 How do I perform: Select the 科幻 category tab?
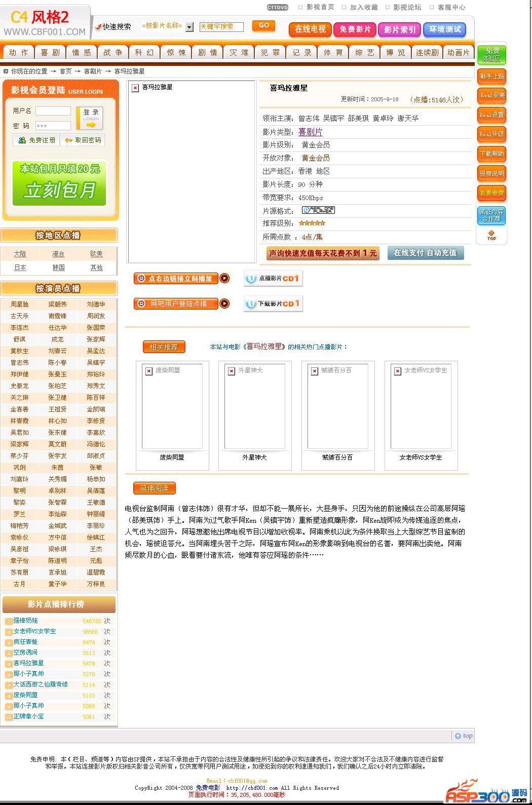[144, 52]
